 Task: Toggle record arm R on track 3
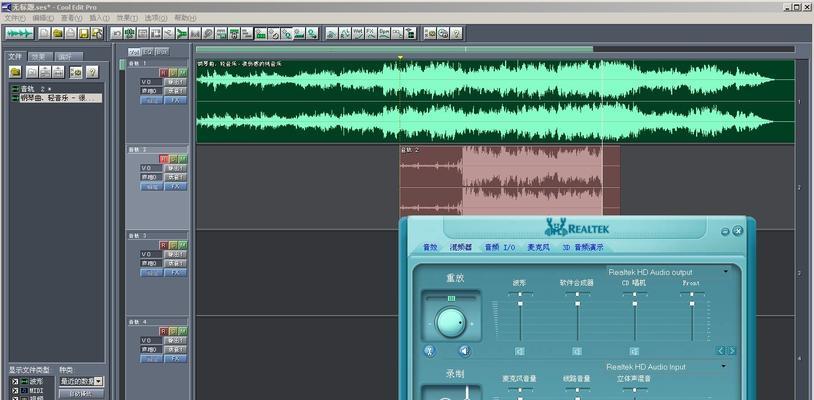tap(164, 244)
